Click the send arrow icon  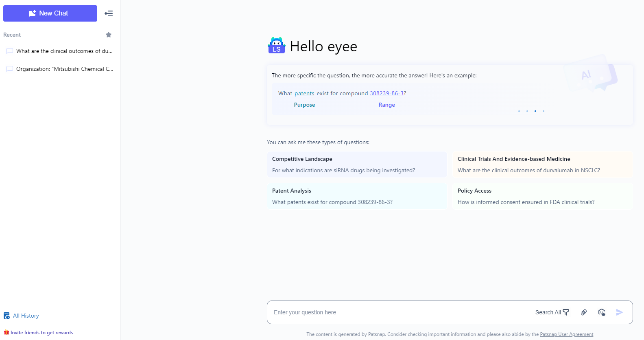pyautogui.click(x=619, y=312)
